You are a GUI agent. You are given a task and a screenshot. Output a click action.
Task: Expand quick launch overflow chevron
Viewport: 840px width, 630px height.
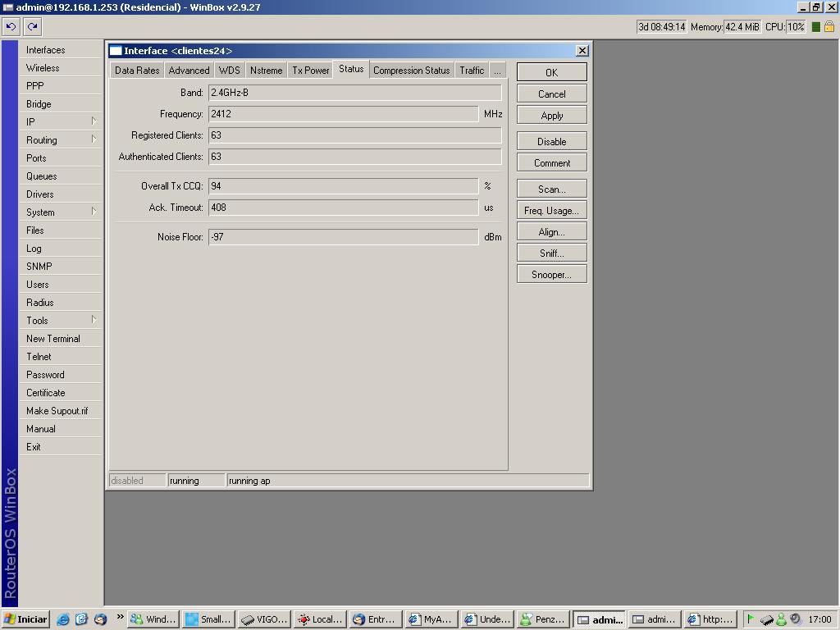pyautogui.click(x=120, y=617)
